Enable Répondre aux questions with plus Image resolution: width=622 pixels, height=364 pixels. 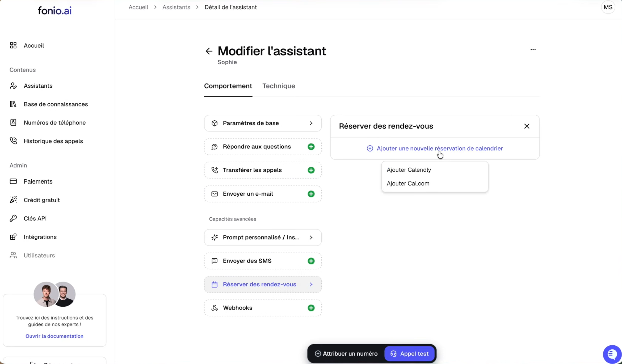(311, 147)
